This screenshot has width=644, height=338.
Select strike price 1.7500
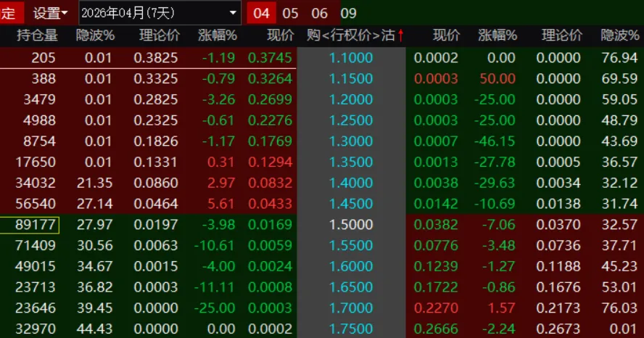pyautogui.click(x=351, y=329)
